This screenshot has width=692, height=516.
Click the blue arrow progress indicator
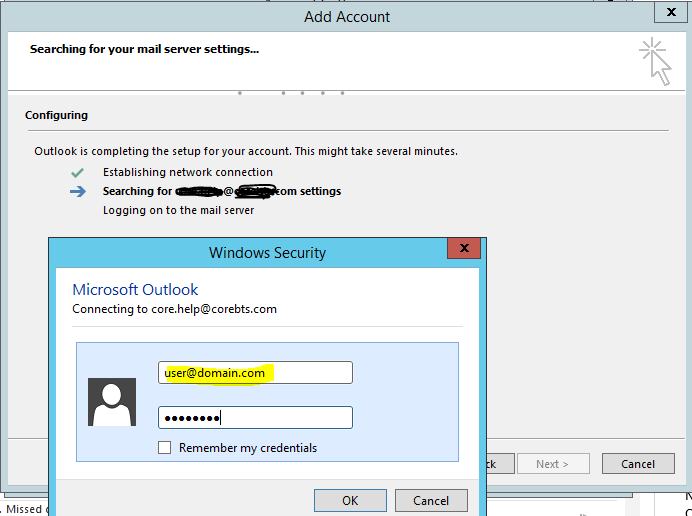coord(78,192)
